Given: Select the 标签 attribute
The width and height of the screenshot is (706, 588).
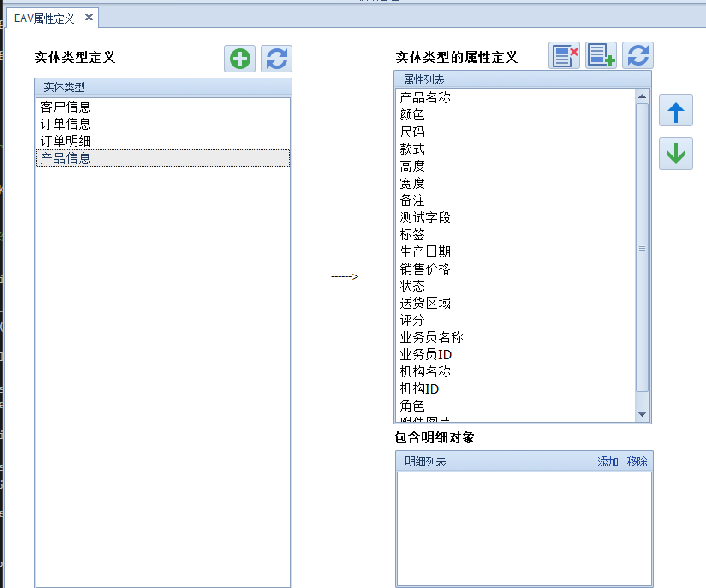Looking at the screenshot, I should point(515,235).
